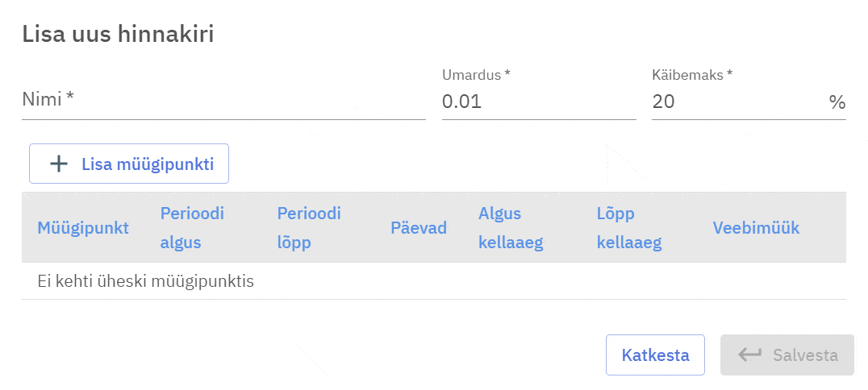Click the Käibemaks field label
868x390 pixels.
[x=691, y=75]
